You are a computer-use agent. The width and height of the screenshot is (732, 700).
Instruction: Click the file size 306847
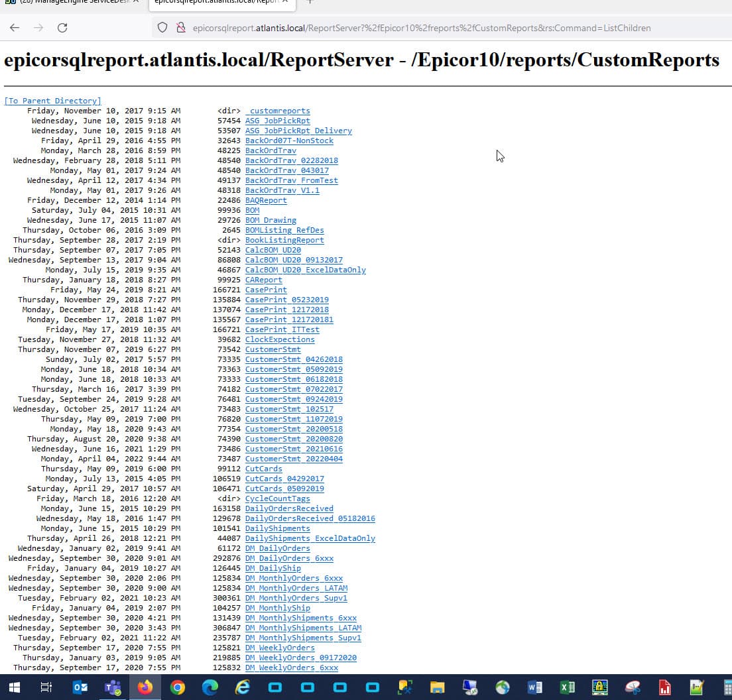click(x=227, y=628)
